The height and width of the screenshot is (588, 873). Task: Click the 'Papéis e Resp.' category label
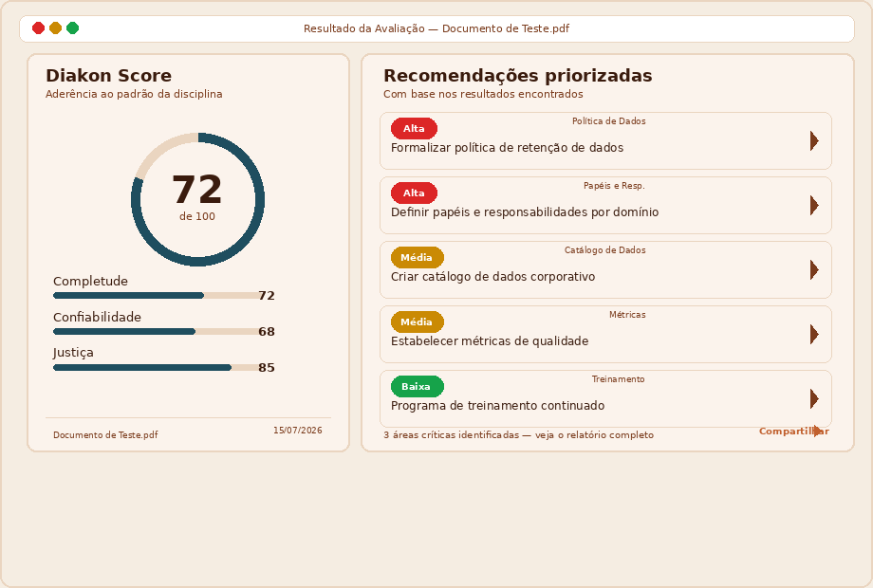click(614, 186)
